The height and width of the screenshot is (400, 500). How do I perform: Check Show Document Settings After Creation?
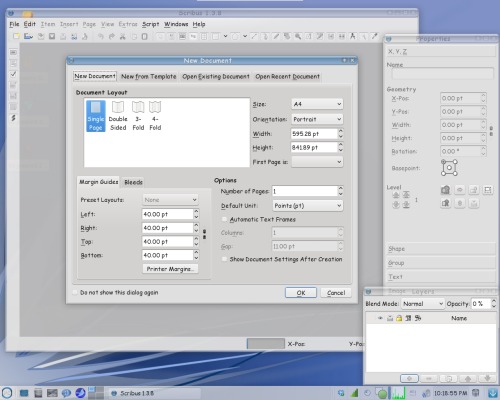click(x=224, y=259)
